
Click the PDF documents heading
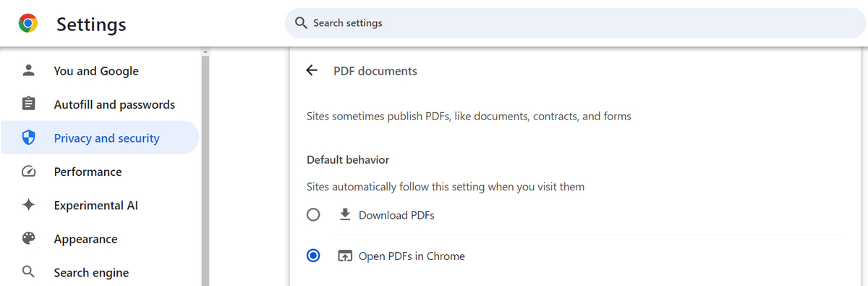[x=375, y=71]
